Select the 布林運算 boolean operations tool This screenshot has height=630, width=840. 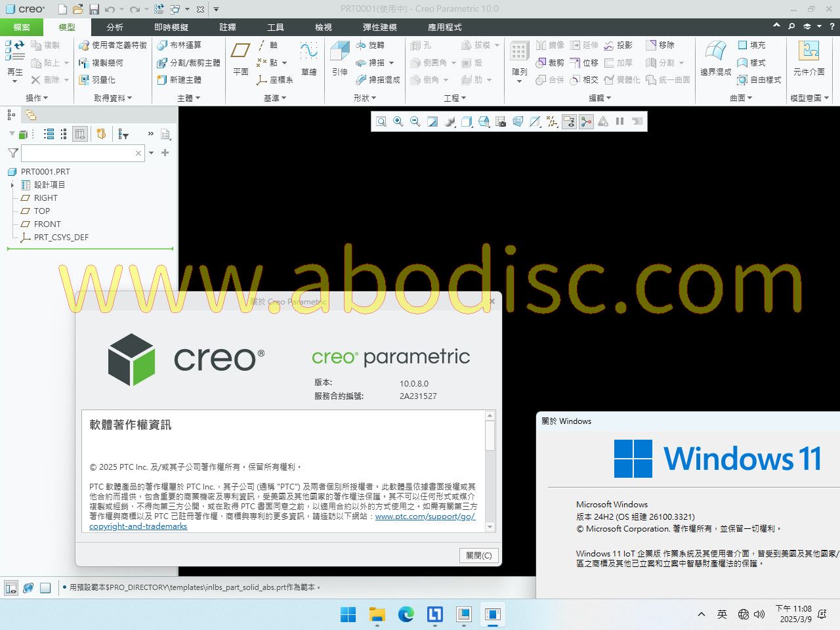click(x=179, y=45)
